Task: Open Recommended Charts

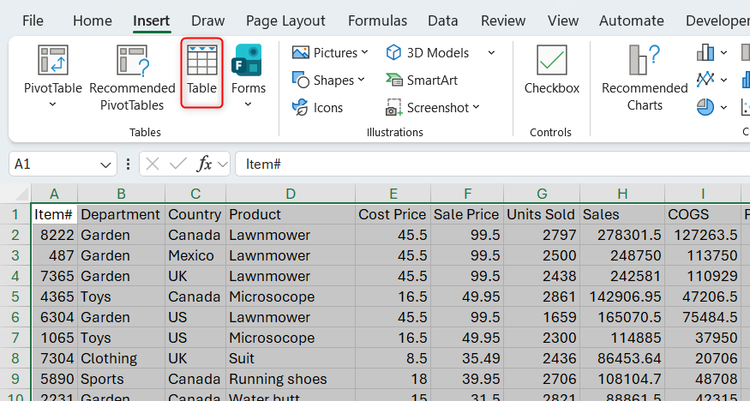Action: point(644,78)
